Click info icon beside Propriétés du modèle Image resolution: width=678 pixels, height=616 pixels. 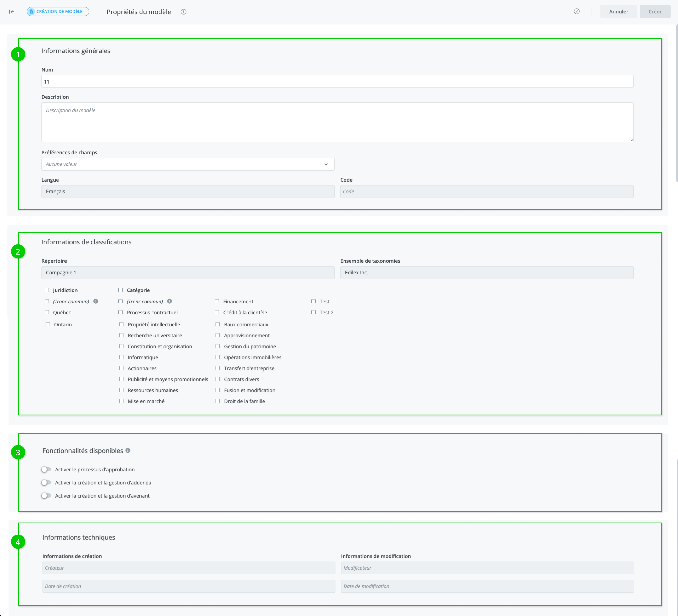click(184, 12)
